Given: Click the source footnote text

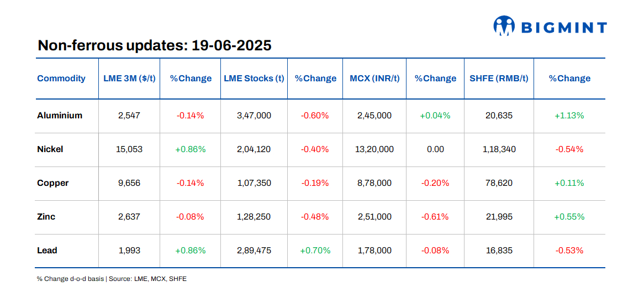Looking at the screenshot, I should (x=112, y=279).
